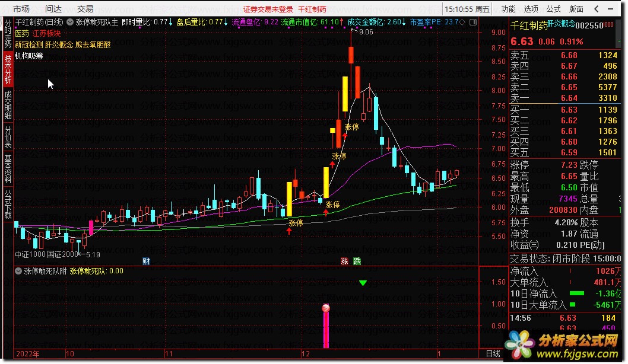
Task: Click the 1000 index badge beside 002550
Action: (609, 24)
